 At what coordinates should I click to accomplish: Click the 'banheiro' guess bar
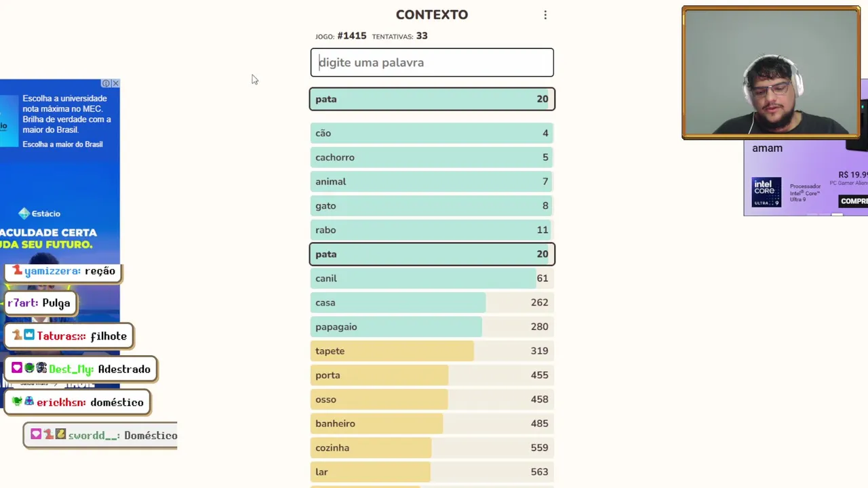tap(432, 424)
